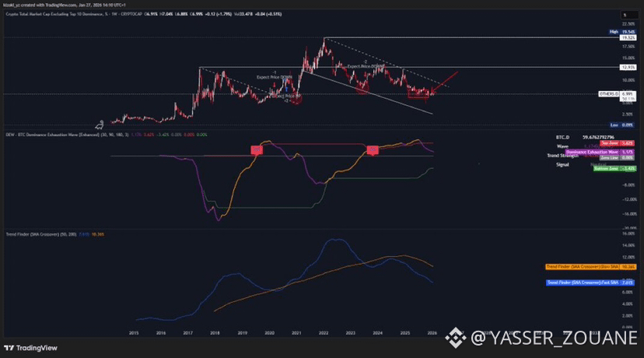644x358 pixels.
Task: Click the gray 'Zero Line' axis label
Action: click(x=617, y=158)
